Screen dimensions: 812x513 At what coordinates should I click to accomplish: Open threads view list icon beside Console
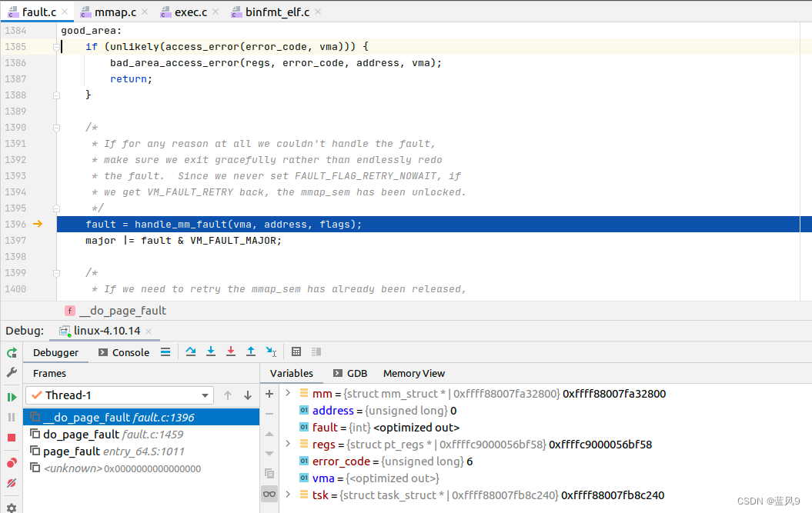pyautogui.click(x=165, y=352)
